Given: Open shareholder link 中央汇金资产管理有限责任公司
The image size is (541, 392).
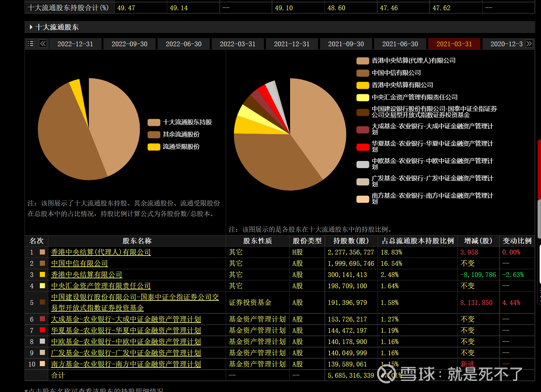Looking at the screenshot, I should 101,286.
